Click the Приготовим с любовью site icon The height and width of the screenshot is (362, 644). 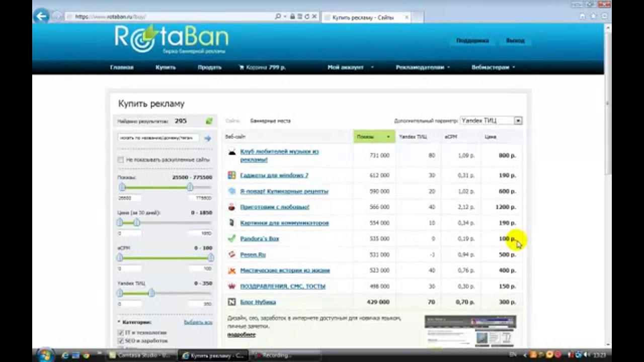point(232,207)
